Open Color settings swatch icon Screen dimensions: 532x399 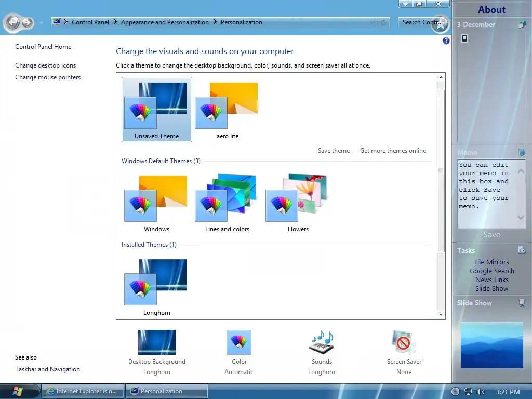(239, 342)
